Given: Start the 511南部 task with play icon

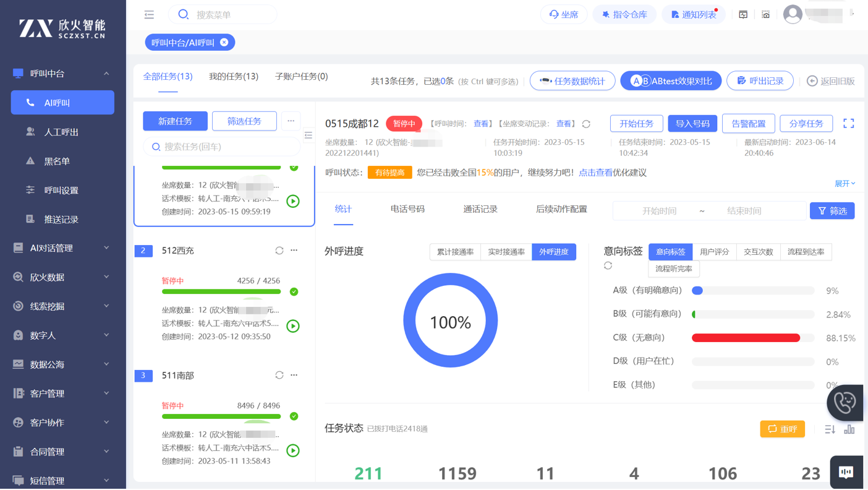Looking at the screenshot, I should coord(293,450).
